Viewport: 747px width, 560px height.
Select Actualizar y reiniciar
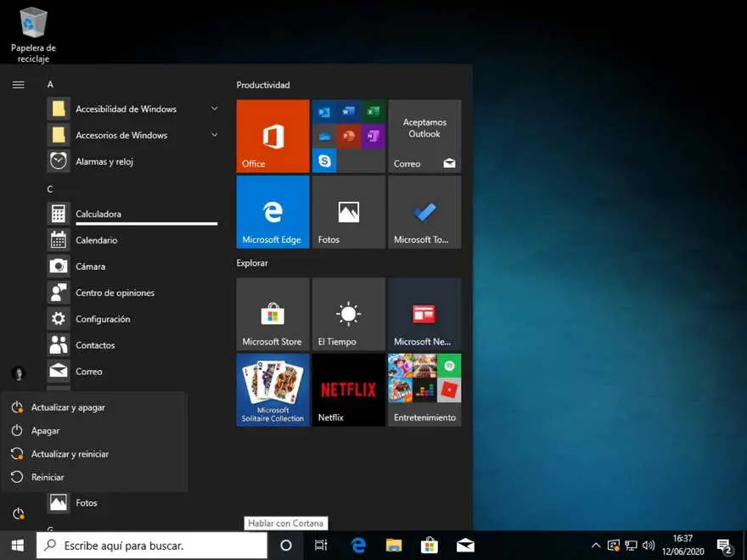pyautogui.click(x=94, y=454)
